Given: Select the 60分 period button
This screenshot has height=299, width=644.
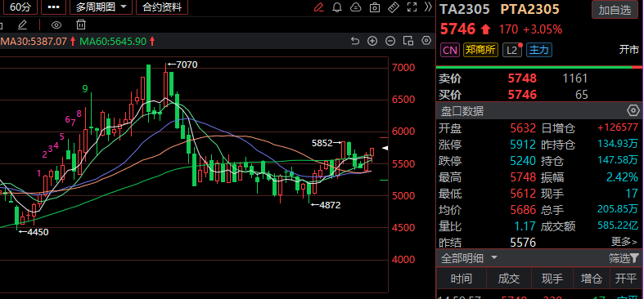Looking at the screenshot, I should 20,7.
